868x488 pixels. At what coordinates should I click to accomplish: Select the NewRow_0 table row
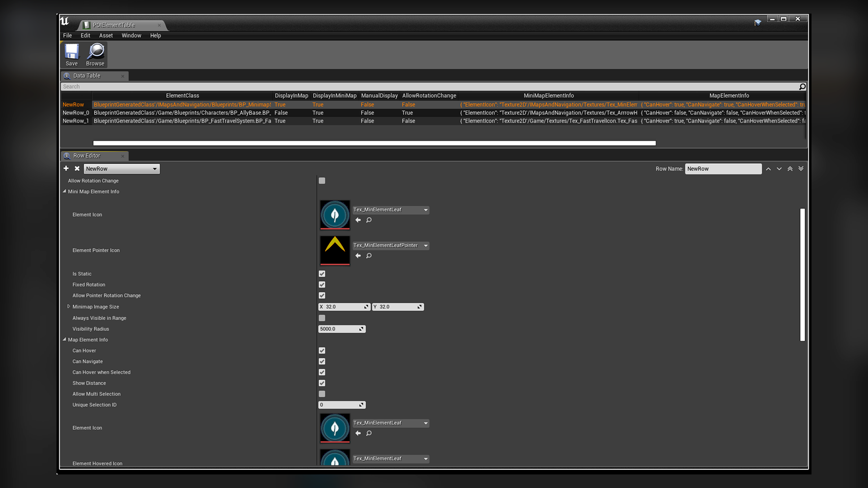(433, 113)
